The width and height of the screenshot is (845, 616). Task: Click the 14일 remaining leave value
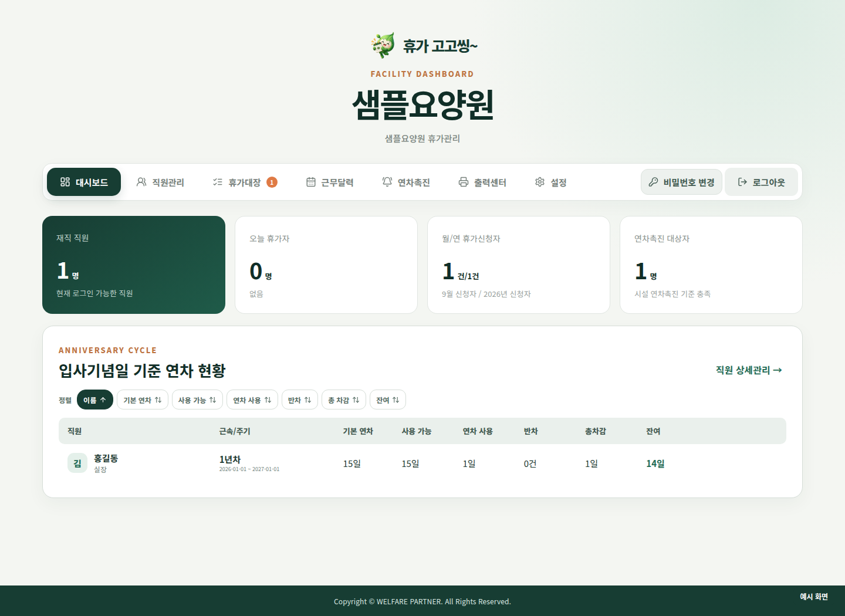click(655, 463)
